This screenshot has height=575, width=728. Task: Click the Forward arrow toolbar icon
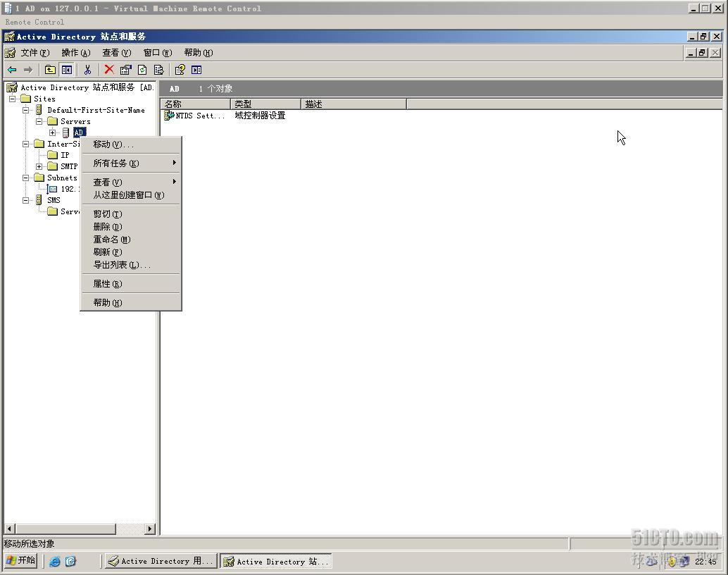(x=28, y=70)
